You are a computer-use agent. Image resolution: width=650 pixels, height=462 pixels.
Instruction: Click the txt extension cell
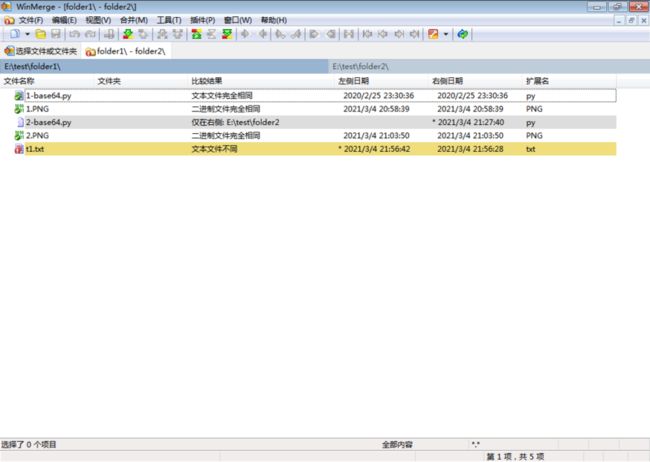pos(531,149)
